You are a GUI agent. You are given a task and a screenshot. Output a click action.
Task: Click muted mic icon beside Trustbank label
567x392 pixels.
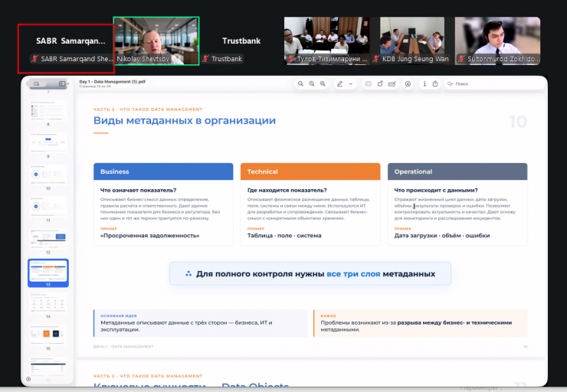206,58
